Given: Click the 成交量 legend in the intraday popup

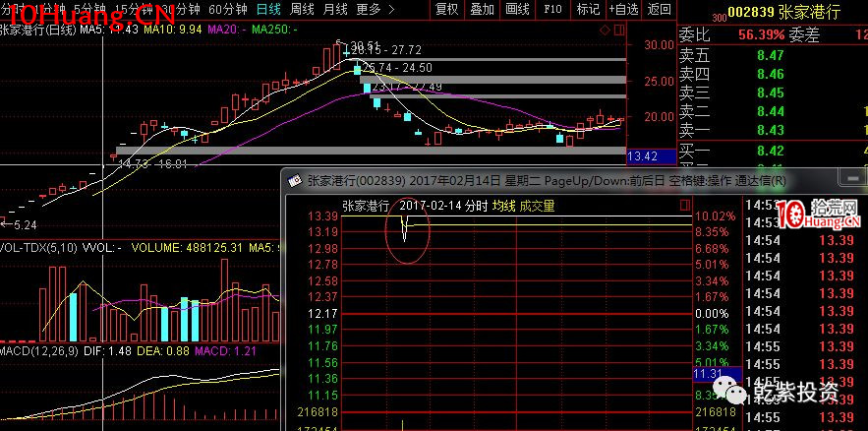Looking at the screenshot, I should (537, 206).
